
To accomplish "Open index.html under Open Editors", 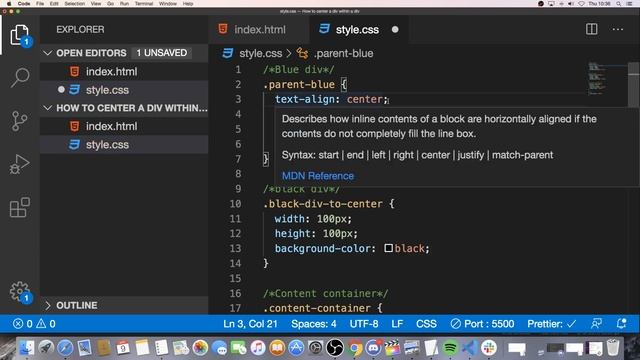I will point(124,72).
